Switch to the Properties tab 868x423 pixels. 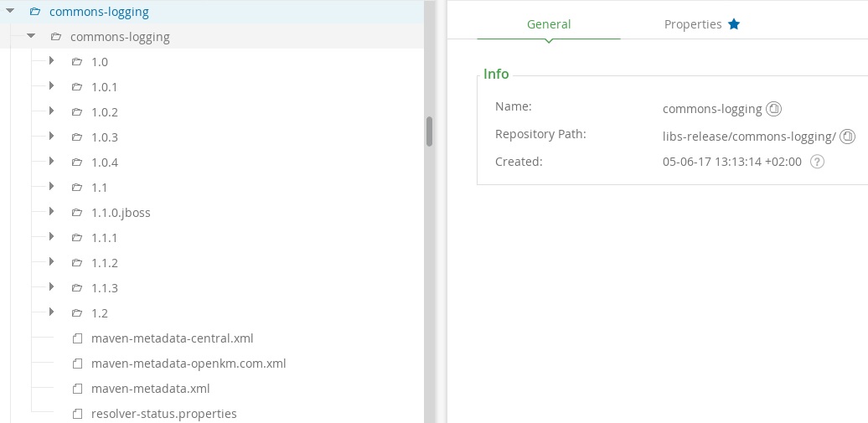[x=692, y=24]
